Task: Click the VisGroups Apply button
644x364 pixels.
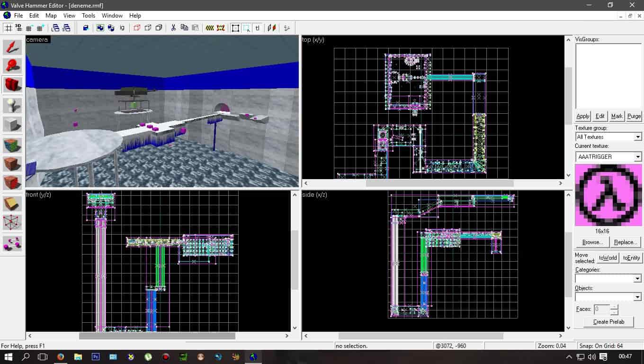Action: (583, 116)
